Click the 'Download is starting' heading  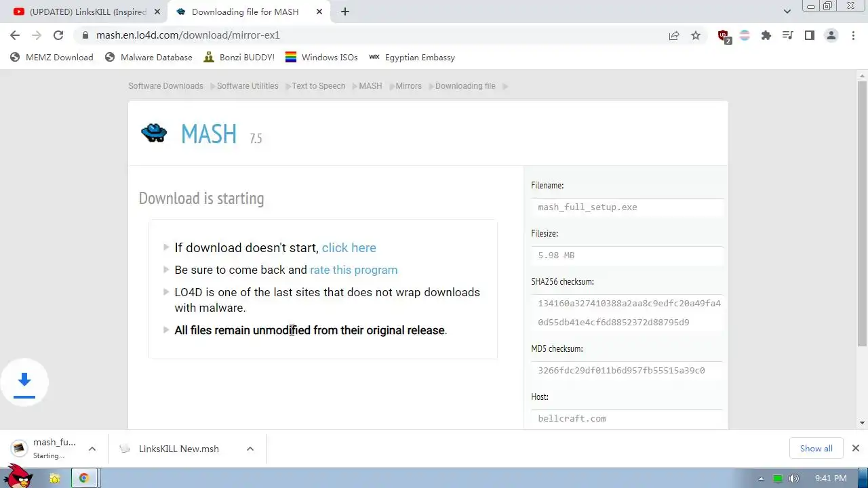click(201, 199)
